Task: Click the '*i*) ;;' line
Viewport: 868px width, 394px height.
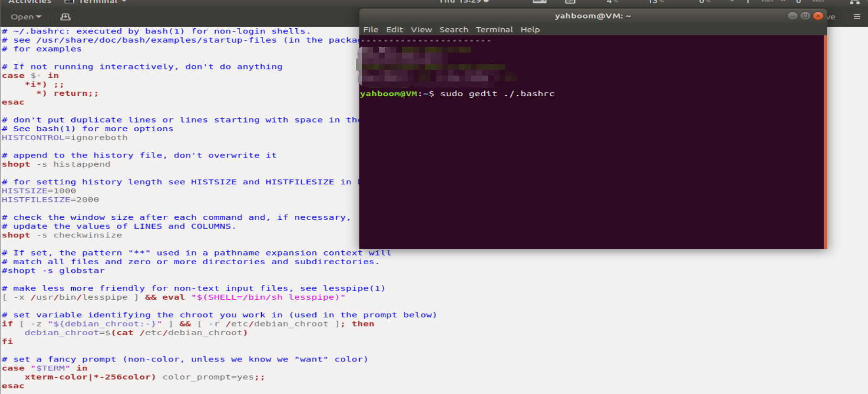Action: (x=45, y=85)
